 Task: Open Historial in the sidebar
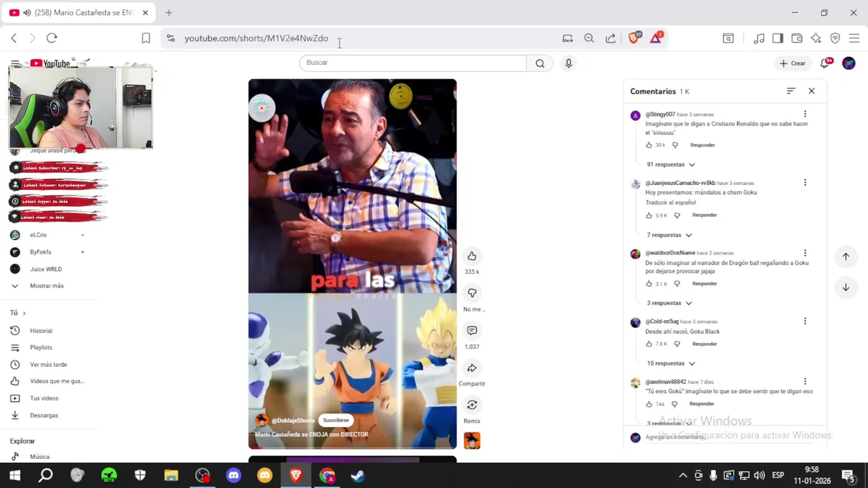pyautogui.click(x=41, y=331)
